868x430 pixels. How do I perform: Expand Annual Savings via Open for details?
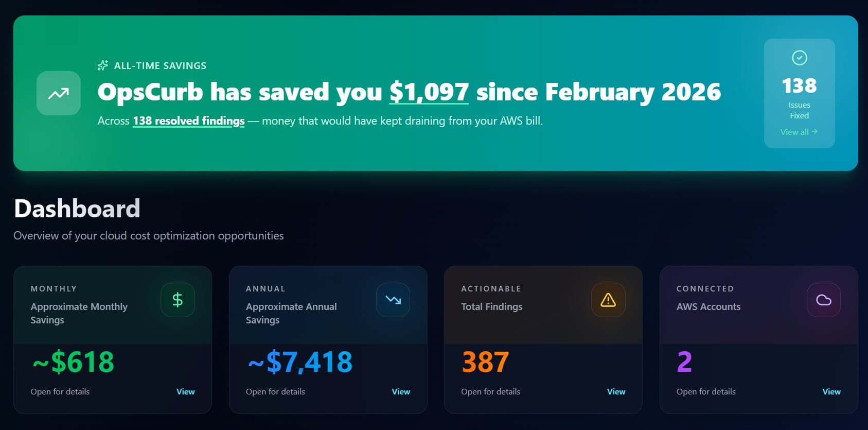pyautogui.click(x=275, y=391)
